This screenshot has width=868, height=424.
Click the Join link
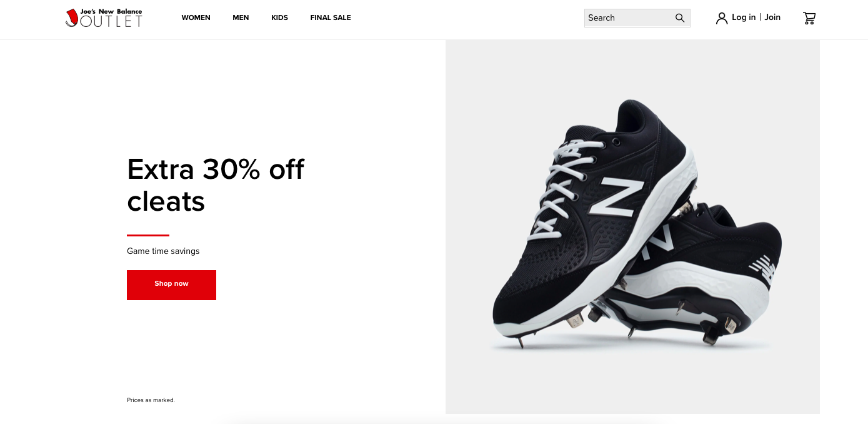(x=772, y=17)
